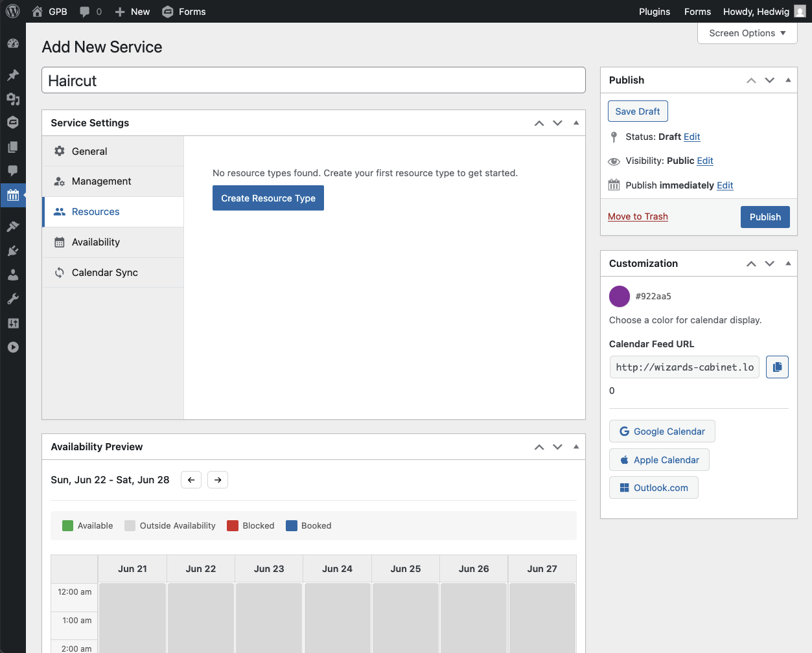The height and width of the screenshot is (653, 812).
Task: Click the 12:00 am time label
Action: [75, 592]
